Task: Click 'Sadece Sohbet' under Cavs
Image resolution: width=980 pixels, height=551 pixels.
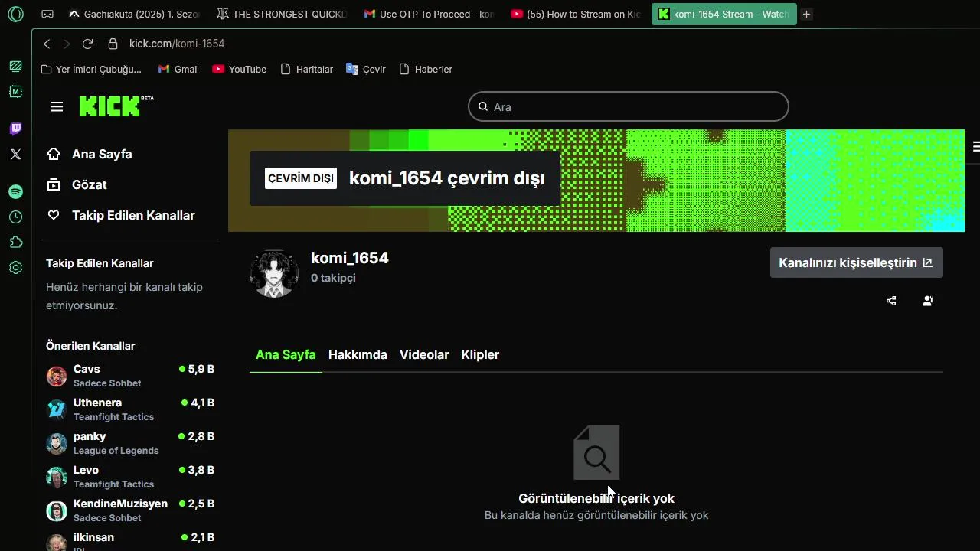Action: [107, 383]
